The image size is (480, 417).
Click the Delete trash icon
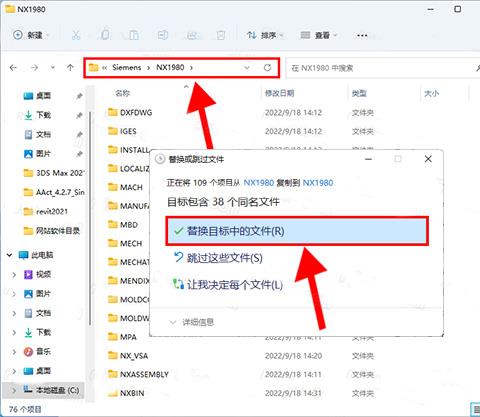coord(221,35)
